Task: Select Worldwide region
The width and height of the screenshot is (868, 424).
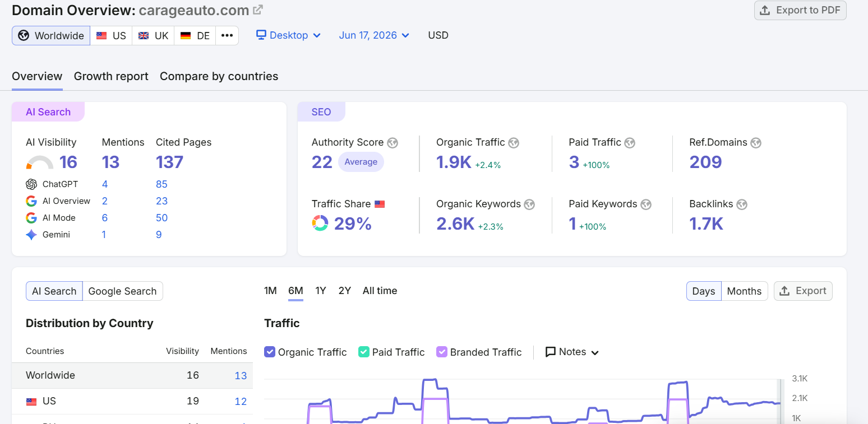Action: [x=51, y=35]
